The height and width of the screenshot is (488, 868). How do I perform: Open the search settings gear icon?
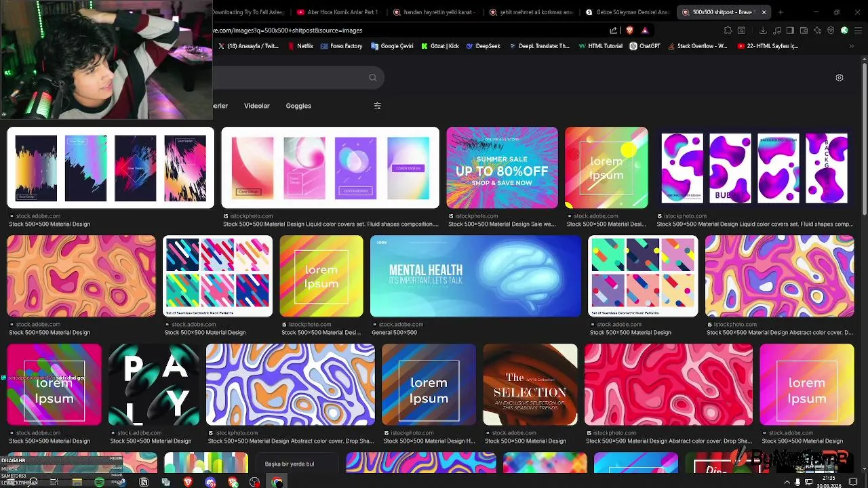840,78
